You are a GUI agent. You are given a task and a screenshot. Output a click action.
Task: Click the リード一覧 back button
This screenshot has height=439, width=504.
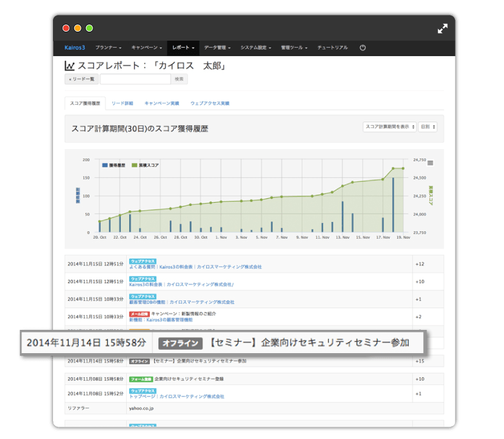pyautogui.click(x=81, y=79)
